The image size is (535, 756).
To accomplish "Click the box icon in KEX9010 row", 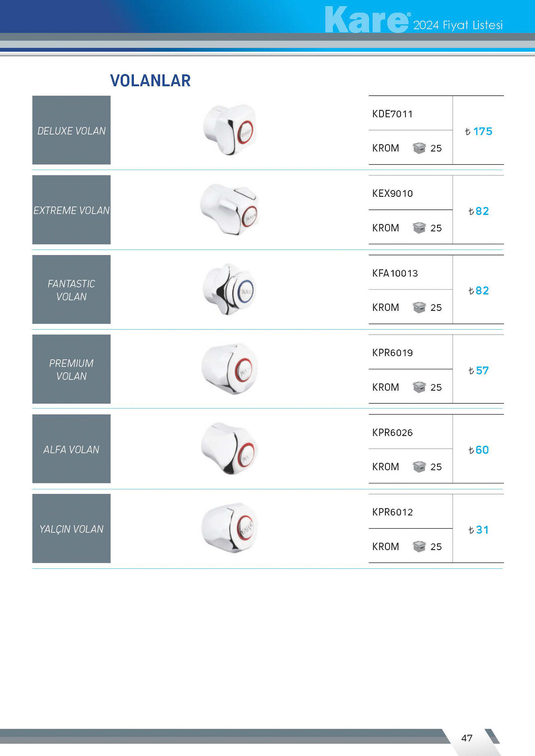I will pos(419,228).
